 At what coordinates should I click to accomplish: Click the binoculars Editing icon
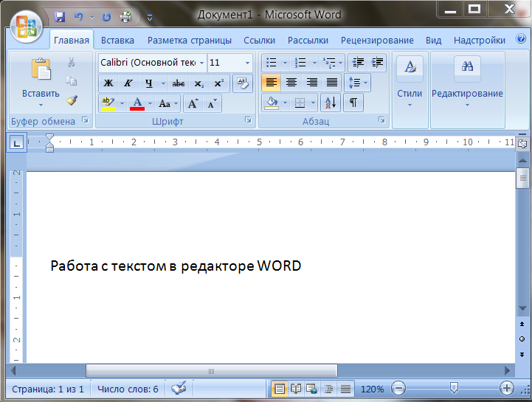[467, 68]
